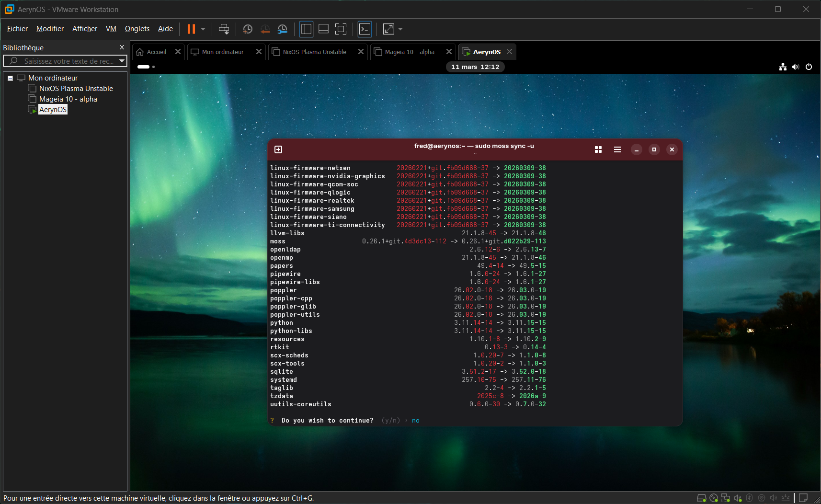Collapse the Mon ordinateur tree node
The height and width of the screenshot is (504, 821).
pyautogui.click(x=10, y=78)
